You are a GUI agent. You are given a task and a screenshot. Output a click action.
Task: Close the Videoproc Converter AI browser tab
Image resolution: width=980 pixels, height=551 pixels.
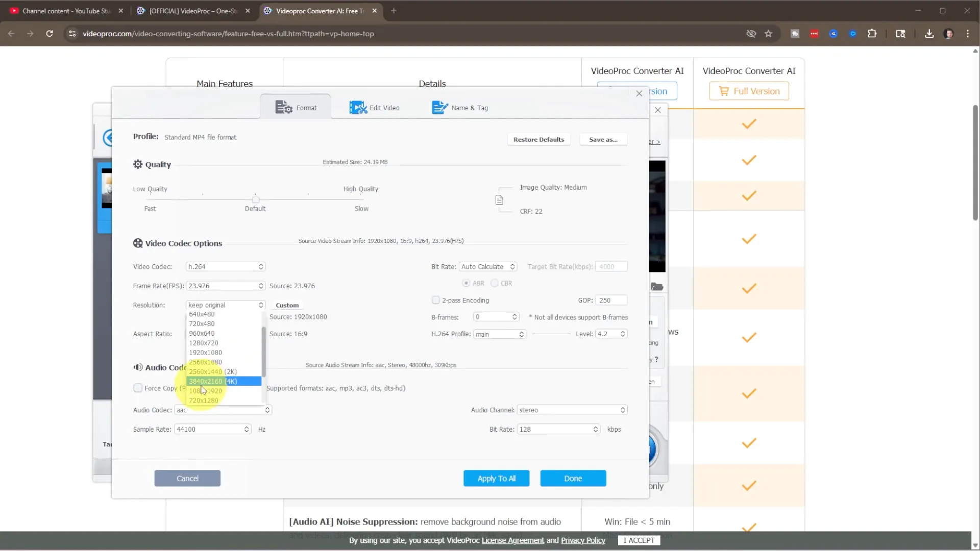tap(374, 11)
